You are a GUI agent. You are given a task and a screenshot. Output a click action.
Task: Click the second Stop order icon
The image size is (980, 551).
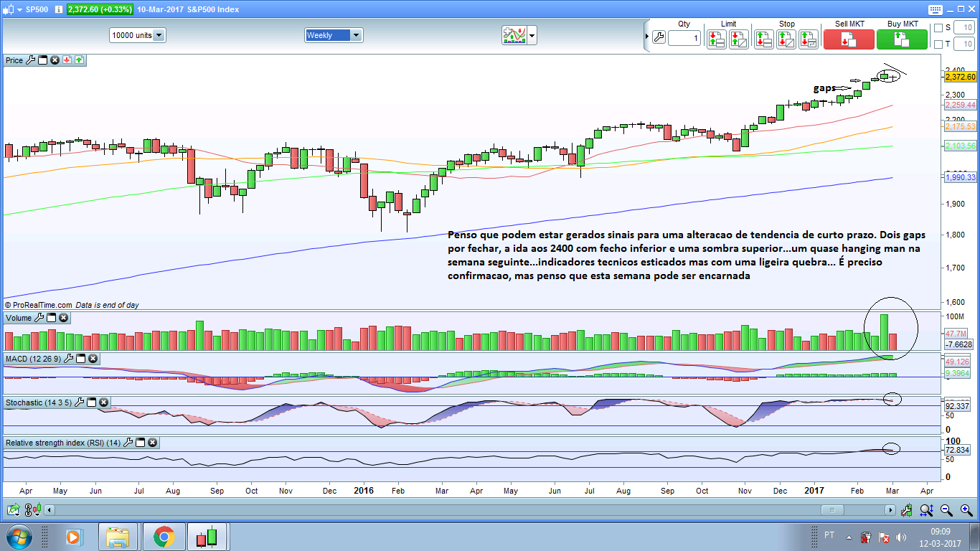[786, 39]
